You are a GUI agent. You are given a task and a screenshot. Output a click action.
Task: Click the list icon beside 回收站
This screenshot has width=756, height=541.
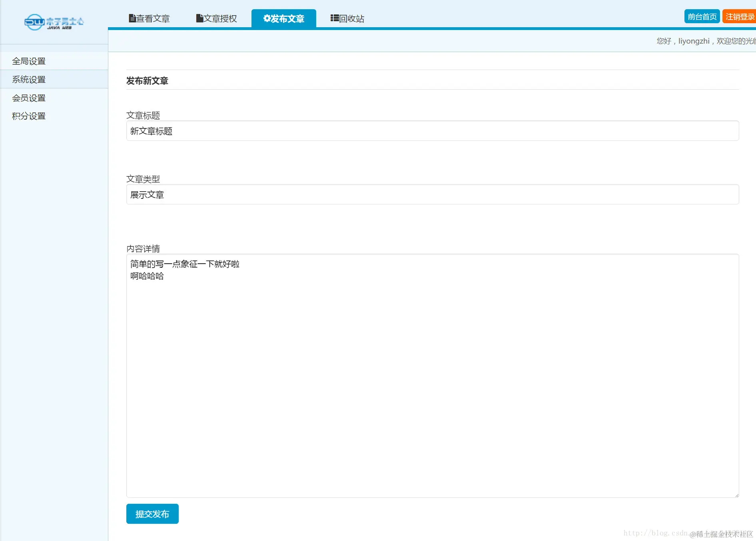334,18
